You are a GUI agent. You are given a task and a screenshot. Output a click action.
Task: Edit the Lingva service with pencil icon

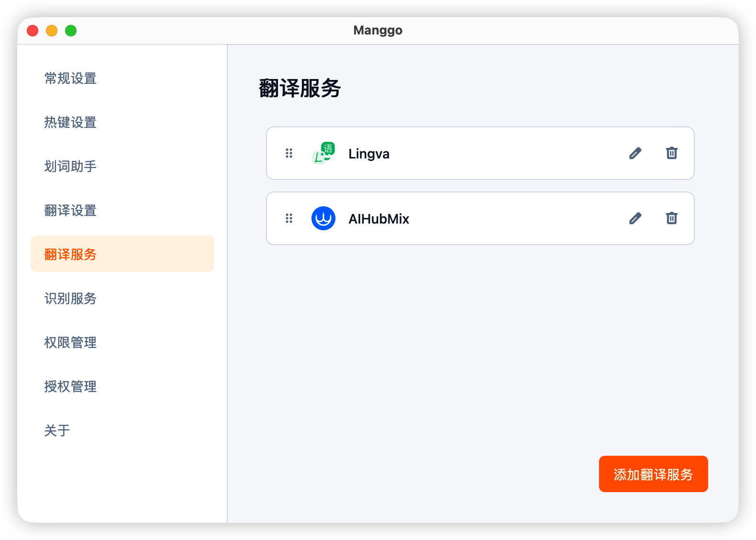click(x=635, y=153)
